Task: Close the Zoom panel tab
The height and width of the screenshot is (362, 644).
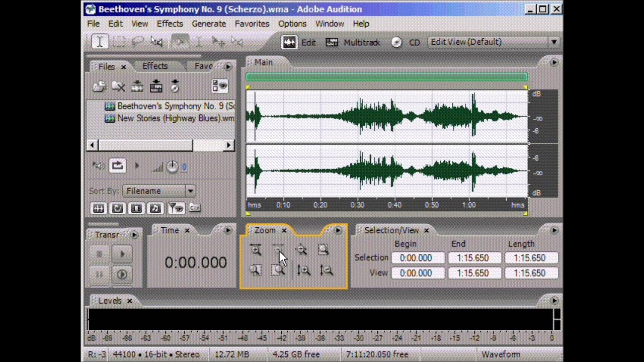Action: (x=284, y=231)
